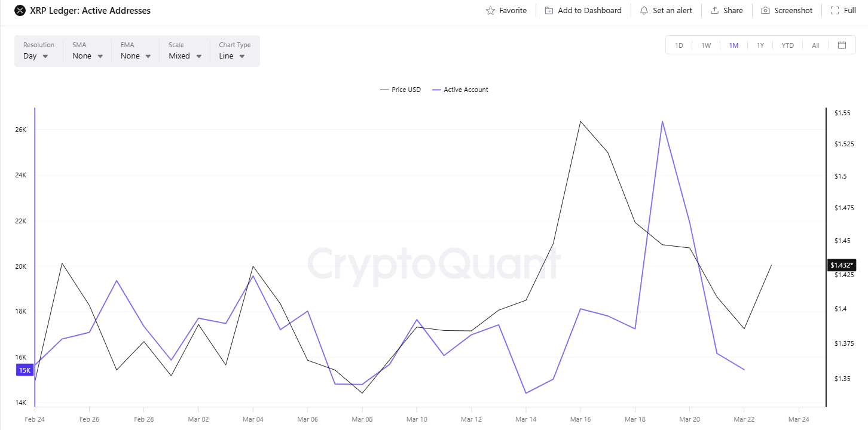Open the SMA None dropdown
The image size is (868, 430).
(88, 56)
